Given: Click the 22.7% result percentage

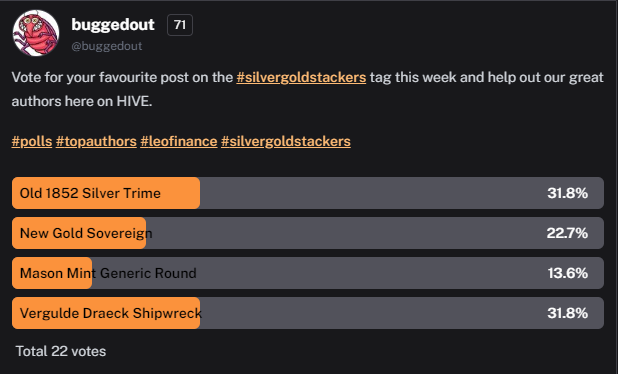Looking at the screenshot, I should tap(567, 233).
